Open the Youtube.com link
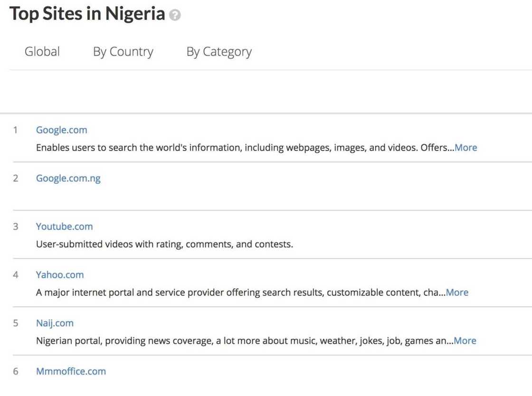Viewport: 532px width, 396px height. [x=64, y=226]
